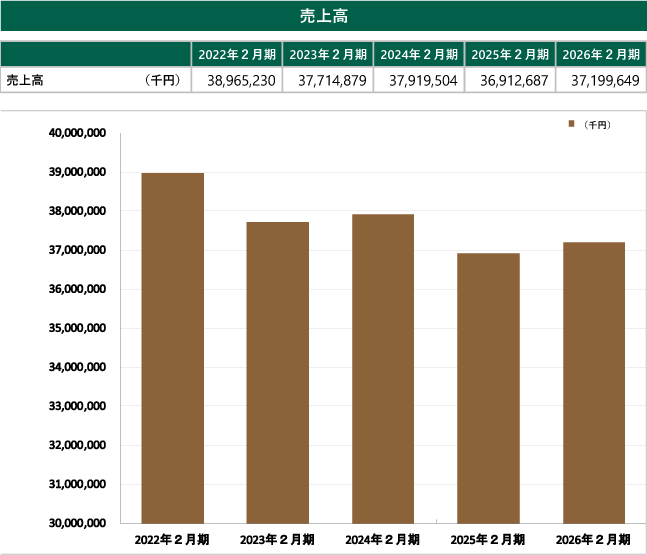Select the 2023年2月期 table header cell
This screenshot has height=555, width=647.
(328, 54)
